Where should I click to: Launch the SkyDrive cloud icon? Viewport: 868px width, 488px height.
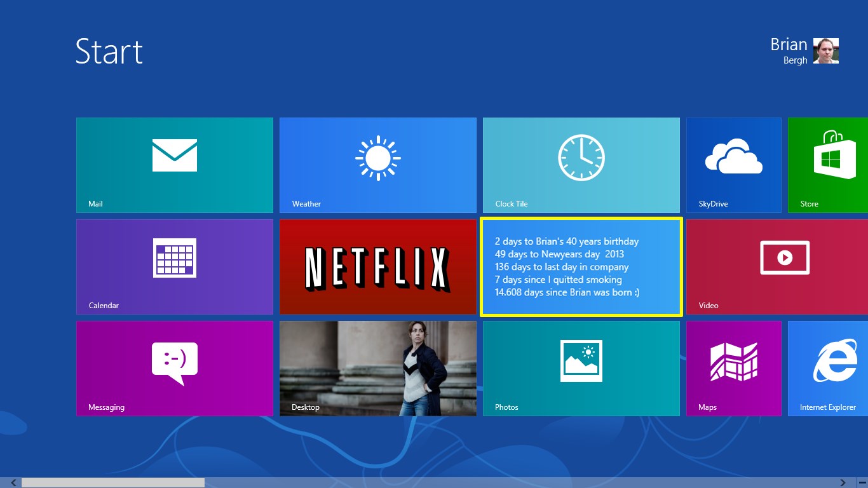click(734, 157)
